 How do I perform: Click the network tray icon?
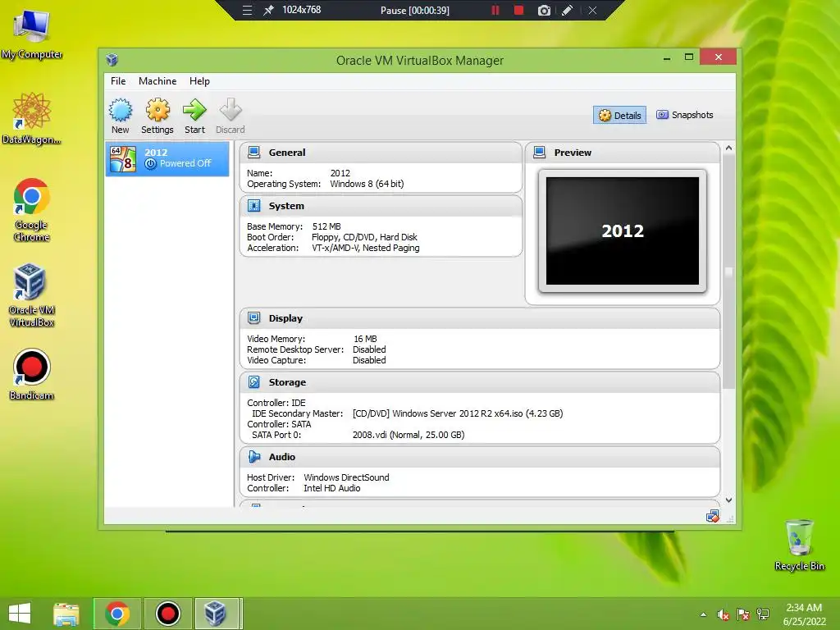(763, 614)
